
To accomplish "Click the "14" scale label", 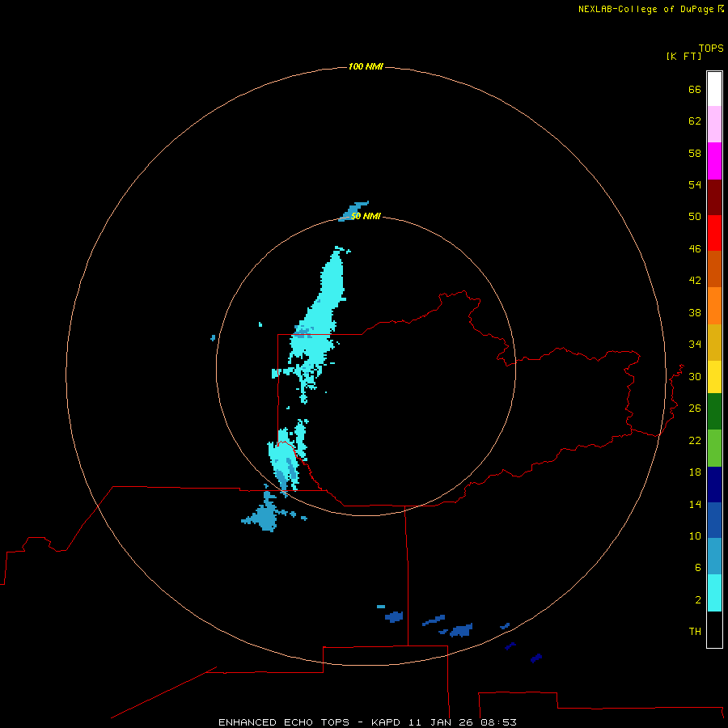I will coord(695,504).
